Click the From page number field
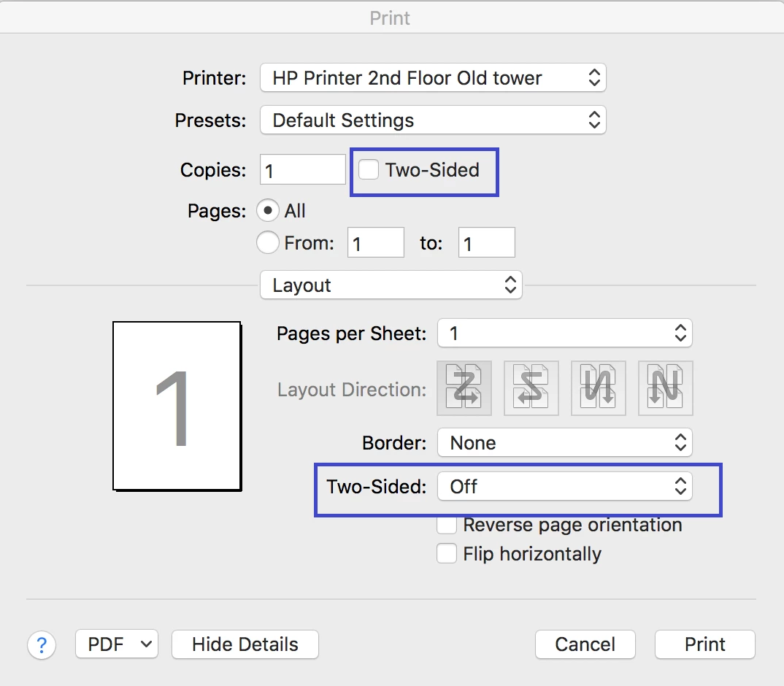784x686 pixels. point(375,243)
